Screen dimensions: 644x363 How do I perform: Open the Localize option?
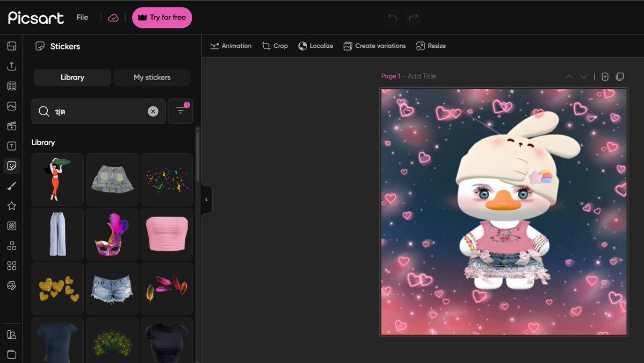(x=315, y=46)
